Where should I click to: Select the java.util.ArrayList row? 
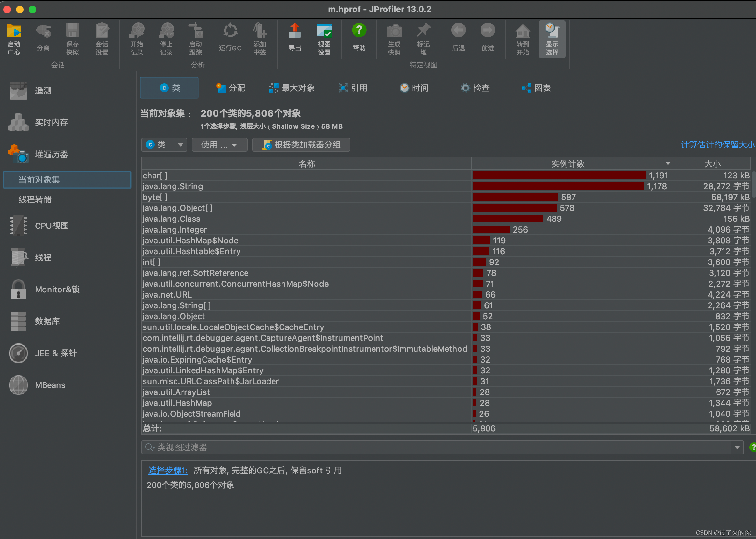tap(446, 392)
